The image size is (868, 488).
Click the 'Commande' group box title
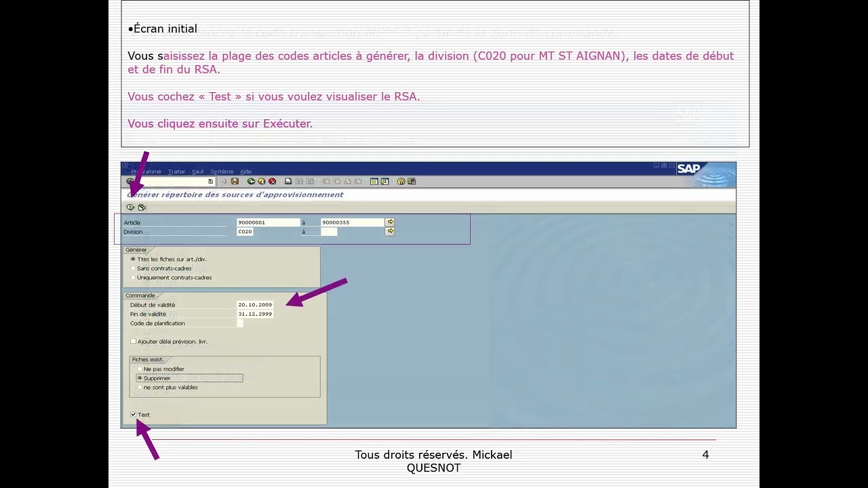(140, 296)
